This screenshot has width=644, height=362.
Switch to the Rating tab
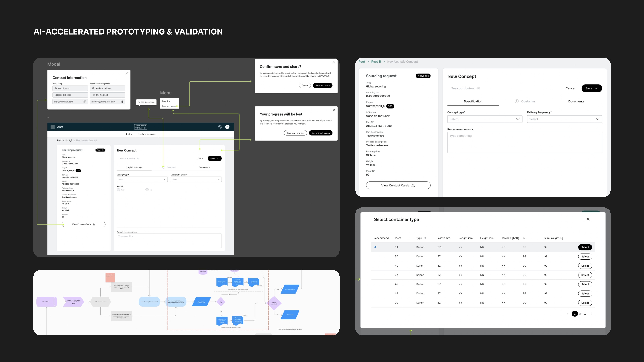(129, 134)
